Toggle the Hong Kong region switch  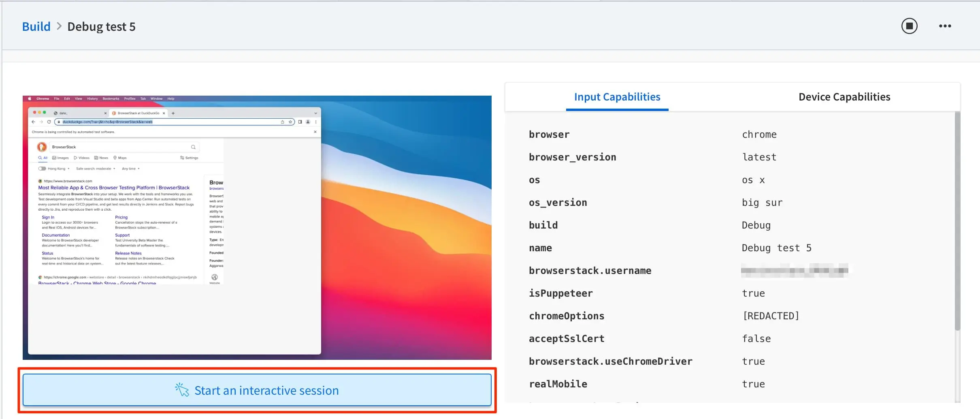(x=42, y=169)
